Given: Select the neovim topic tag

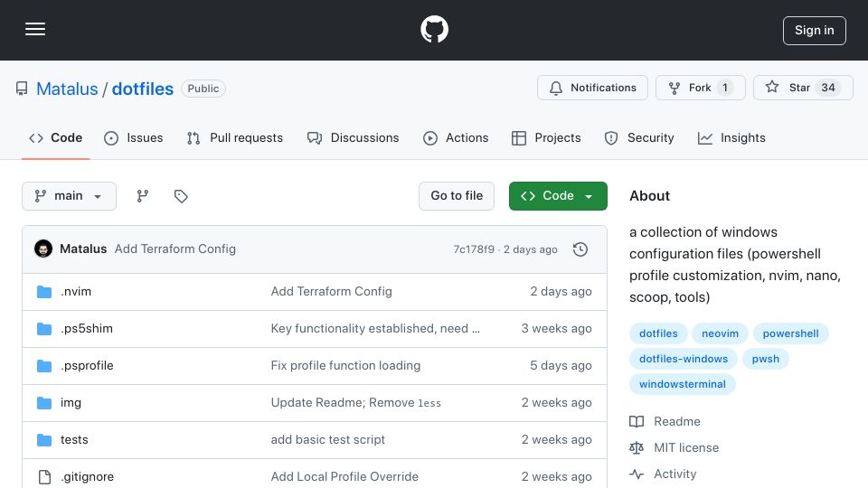Looking at the screenshot, I should (x=721, y=333).
